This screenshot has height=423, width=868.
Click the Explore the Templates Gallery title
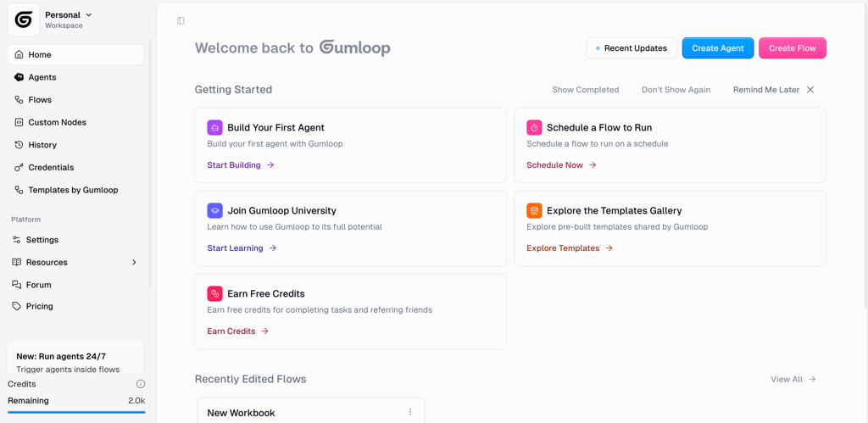[615, 210]
